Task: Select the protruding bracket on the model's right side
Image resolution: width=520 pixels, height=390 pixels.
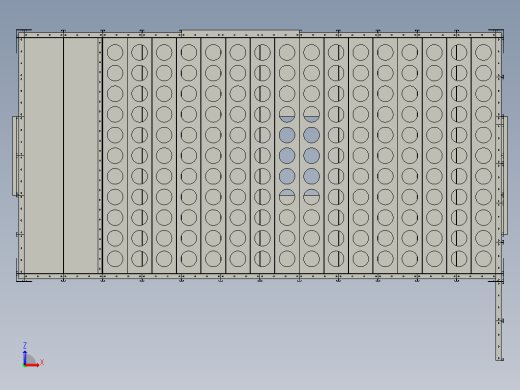Action: (505, 175)
